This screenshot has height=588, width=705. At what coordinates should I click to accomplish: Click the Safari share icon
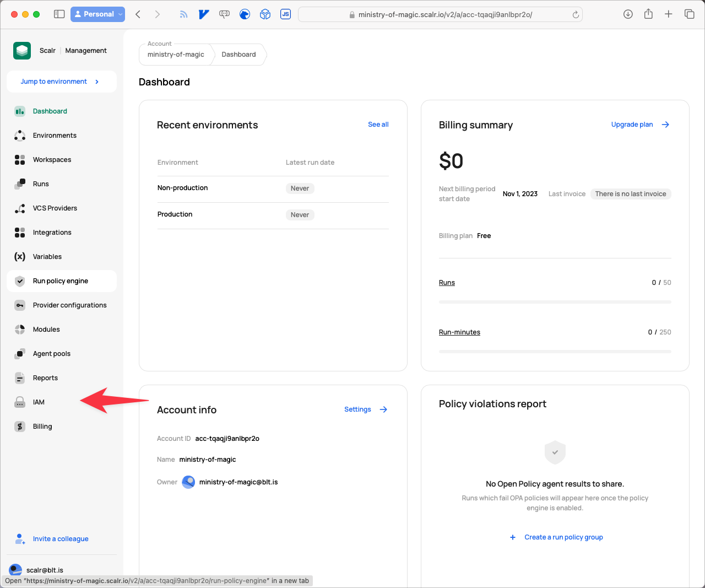tap(648, 14)
